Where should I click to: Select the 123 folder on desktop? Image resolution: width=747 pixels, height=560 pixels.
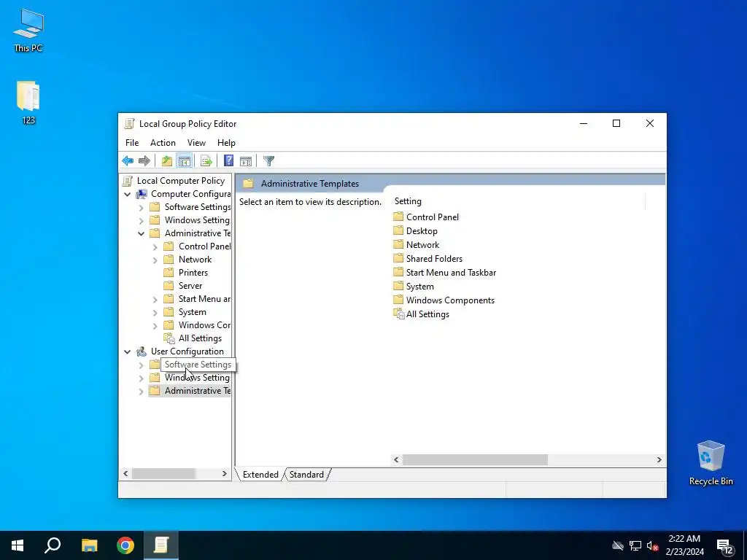pyautogui.click(x=28, y=103)
